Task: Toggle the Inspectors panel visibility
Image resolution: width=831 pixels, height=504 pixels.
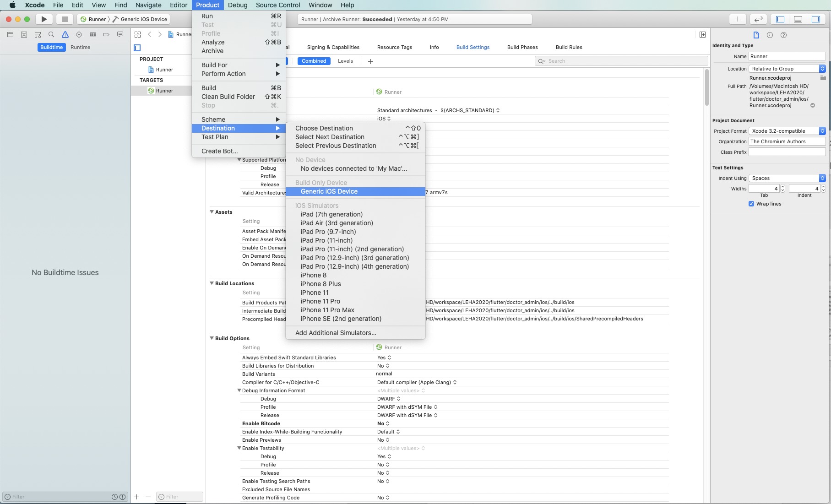Action: tap(815, 19)
